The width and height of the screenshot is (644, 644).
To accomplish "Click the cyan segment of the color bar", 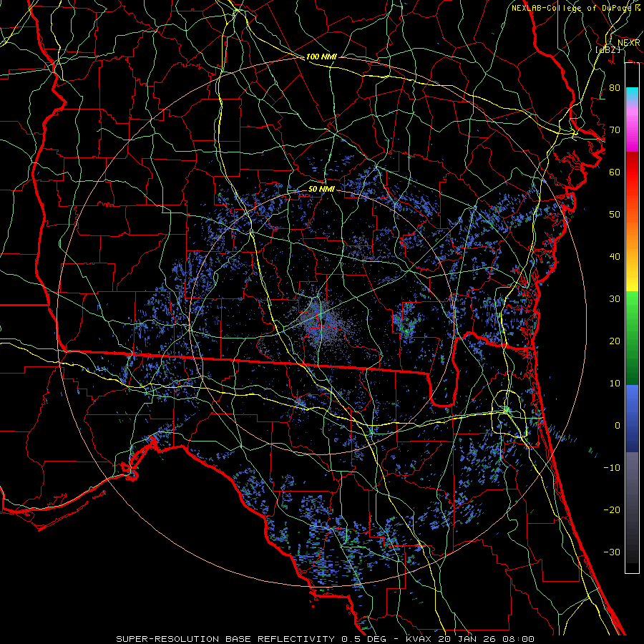I will [632, 94].
